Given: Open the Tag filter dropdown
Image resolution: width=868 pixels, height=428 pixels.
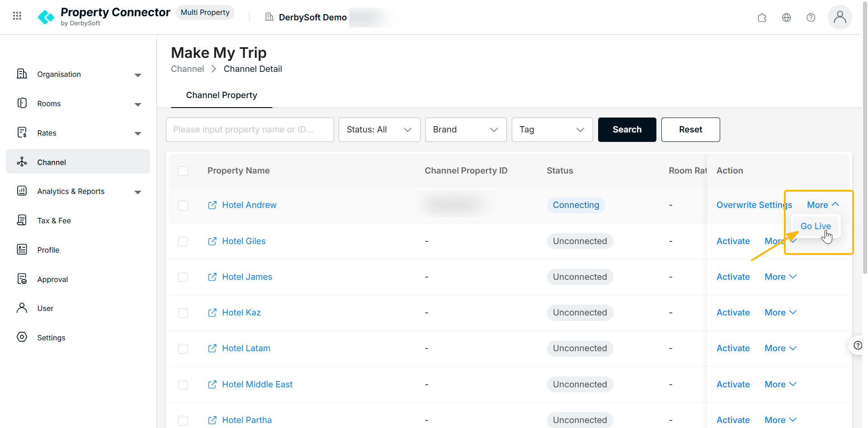Looking at the screenshot, I should 552,130.
